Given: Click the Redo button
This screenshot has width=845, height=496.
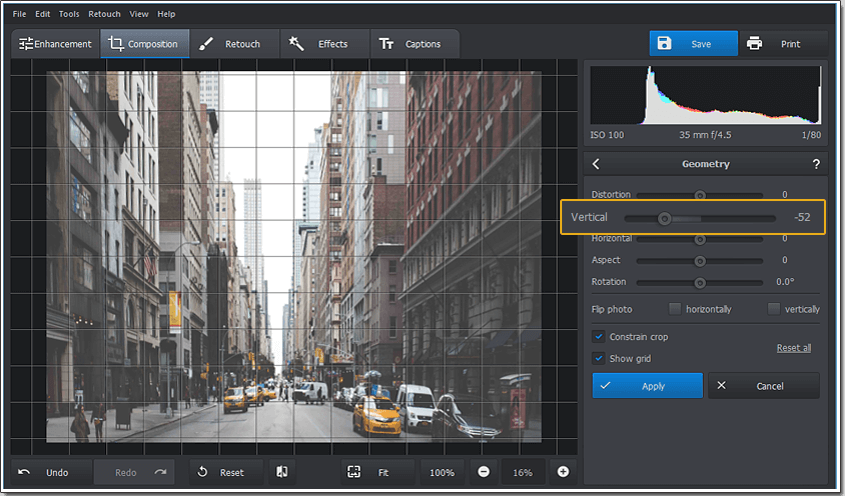Looking at the screenshot, I should pos(134,472).
